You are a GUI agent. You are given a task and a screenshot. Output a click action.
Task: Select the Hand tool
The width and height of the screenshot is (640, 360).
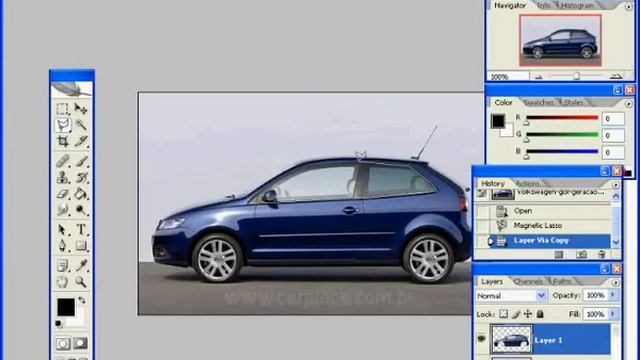(62, 282)
